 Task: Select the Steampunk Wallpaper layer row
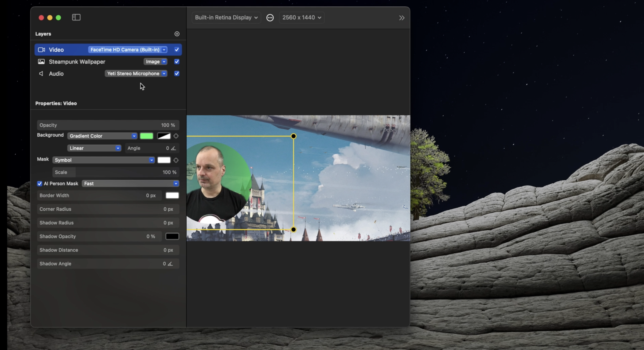[108, 61]
